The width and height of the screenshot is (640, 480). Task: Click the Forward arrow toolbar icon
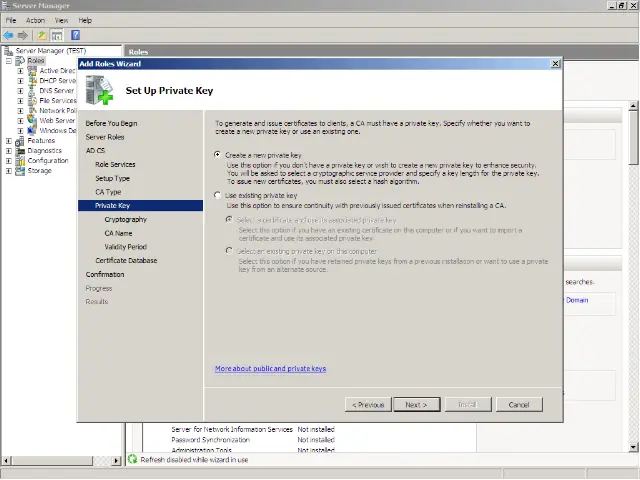pos(22,35)
